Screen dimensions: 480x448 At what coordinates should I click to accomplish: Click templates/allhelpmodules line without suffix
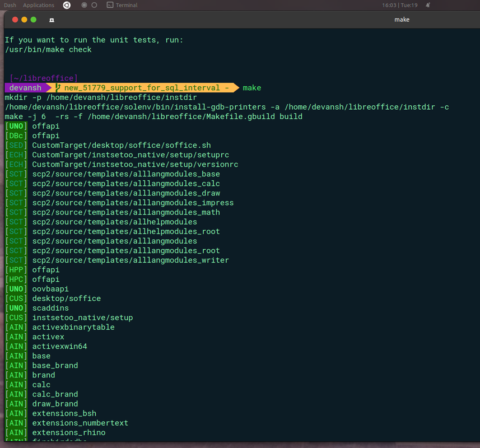click(101, 222)
